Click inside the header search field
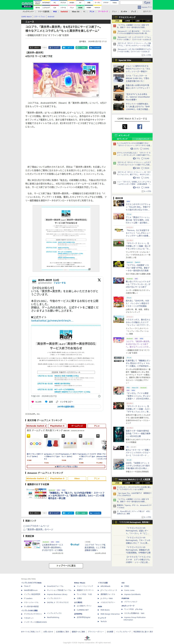Viewport: 174px width, 644px height. point(131,2)
